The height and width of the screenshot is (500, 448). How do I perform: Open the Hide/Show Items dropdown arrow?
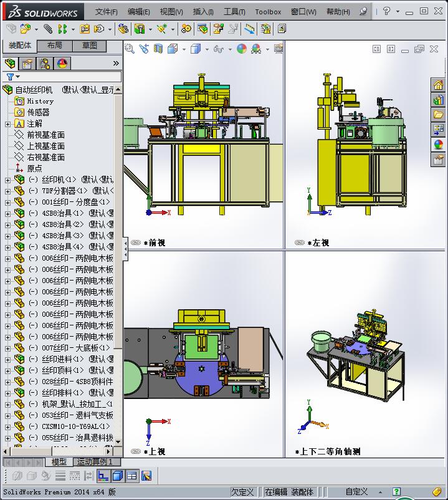[x=230, y=49]
